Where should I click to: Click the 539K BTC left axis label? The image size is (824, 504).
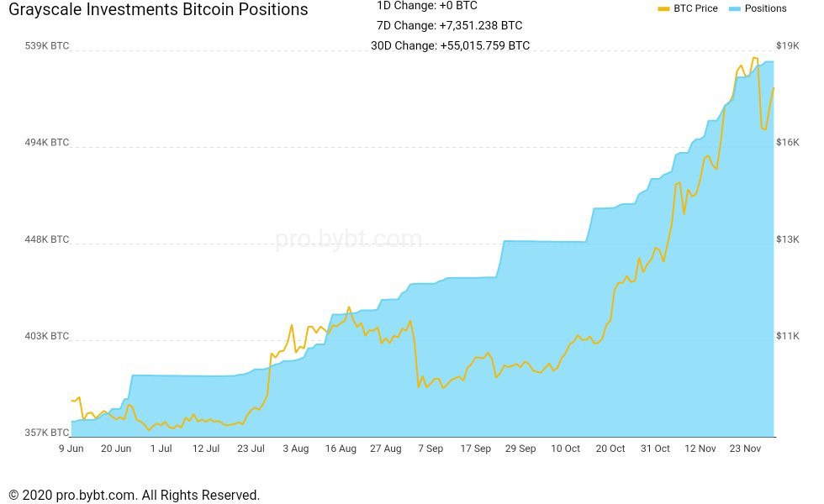point(47,46)
